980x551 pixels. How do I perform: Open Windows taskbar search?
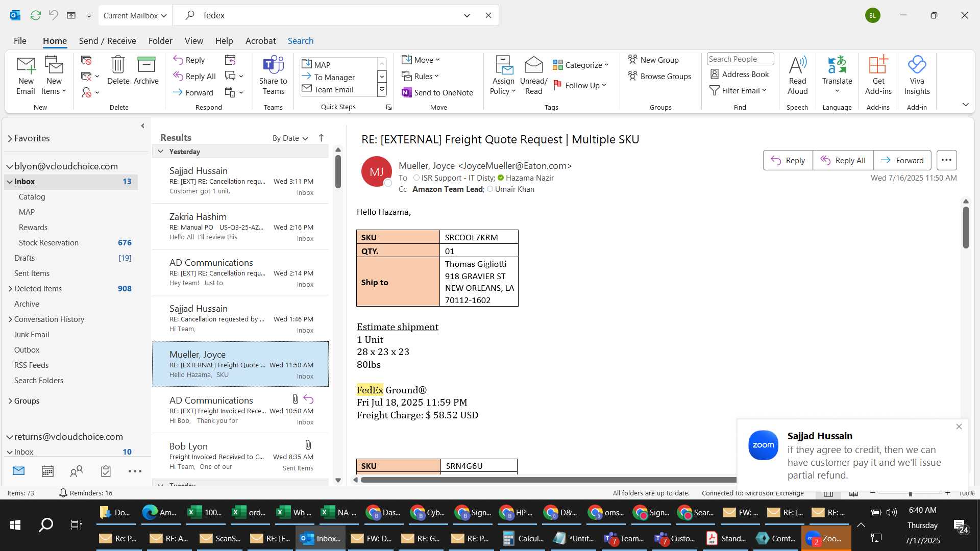(x=46, y=524)
